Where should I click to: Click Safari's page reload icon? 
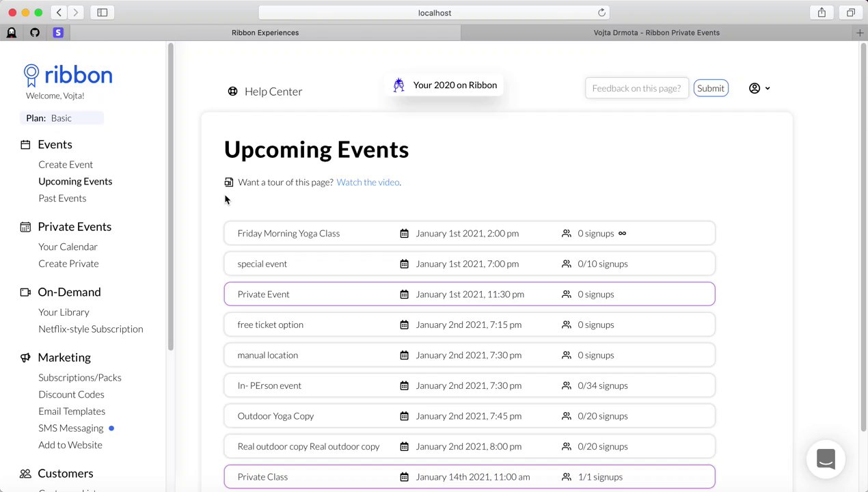click(601, 12)
